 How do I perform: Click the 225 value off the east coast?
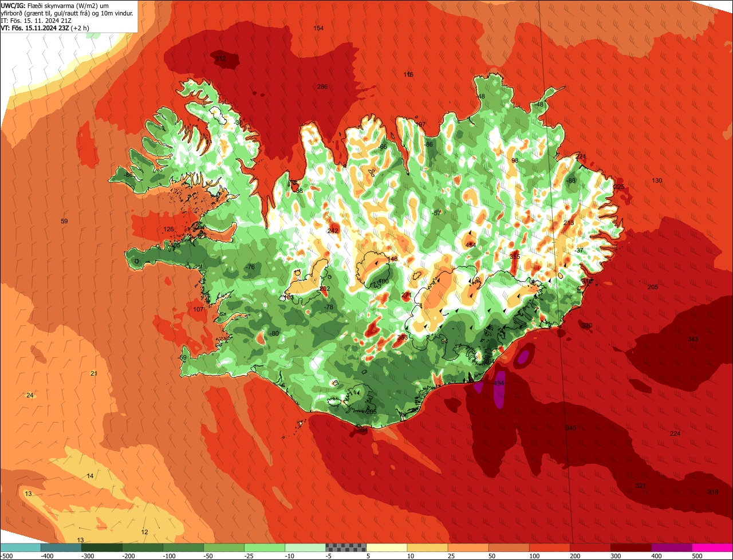pos(619,187)
